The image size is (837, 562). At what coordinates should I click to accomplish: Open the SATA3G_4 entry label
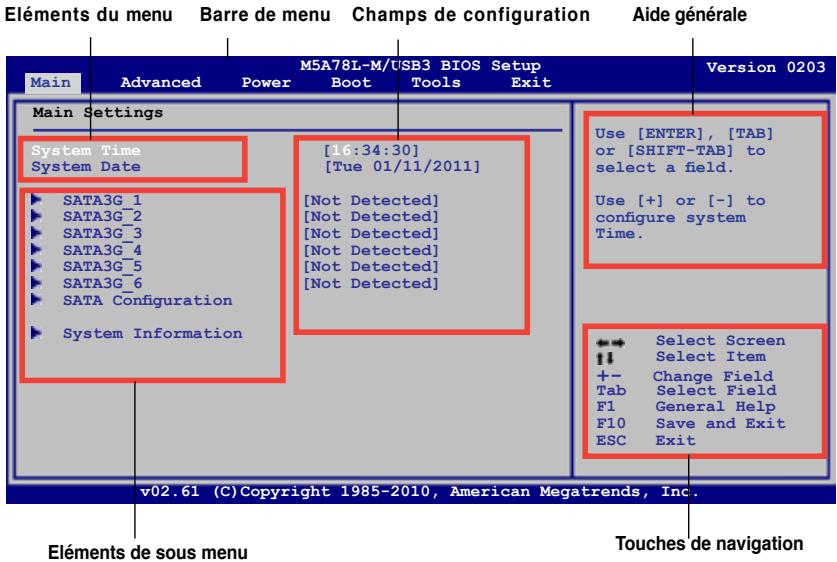102,250
